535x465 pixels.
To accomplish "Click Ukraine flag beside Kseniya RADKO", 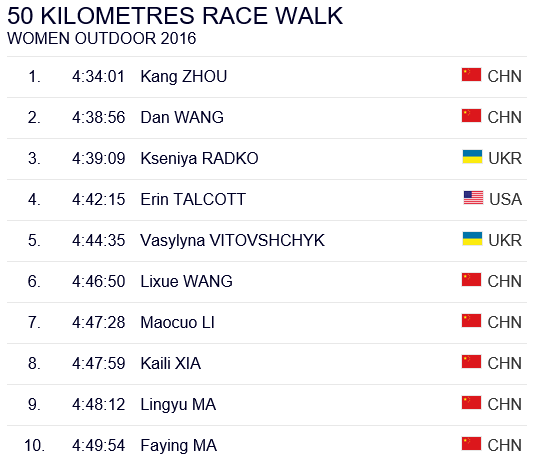I will 472,157.
